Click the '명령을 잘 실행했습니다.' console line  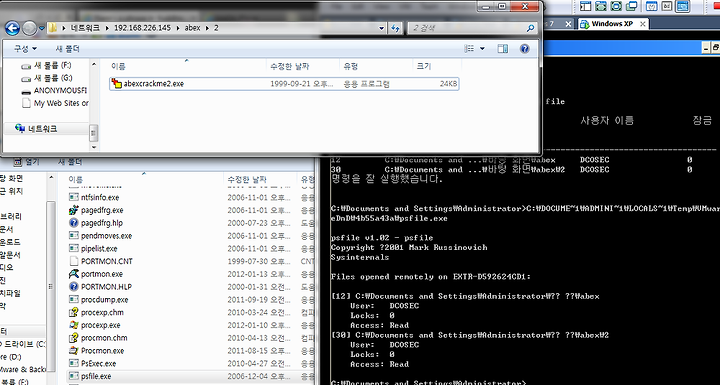click(x=387, y=179)
